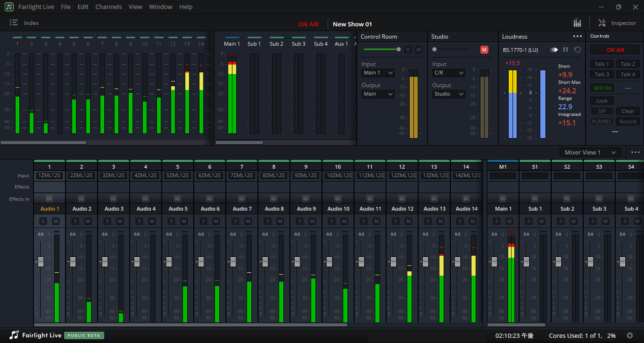Open Control Room Input Main 1 dropdown

pos(378,73)
